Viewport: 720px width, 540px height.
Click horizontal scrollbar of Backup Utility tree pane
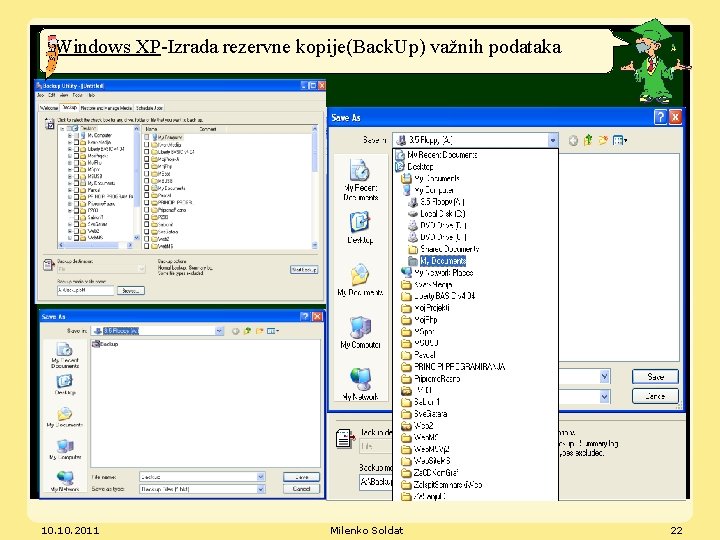point(95,245)
